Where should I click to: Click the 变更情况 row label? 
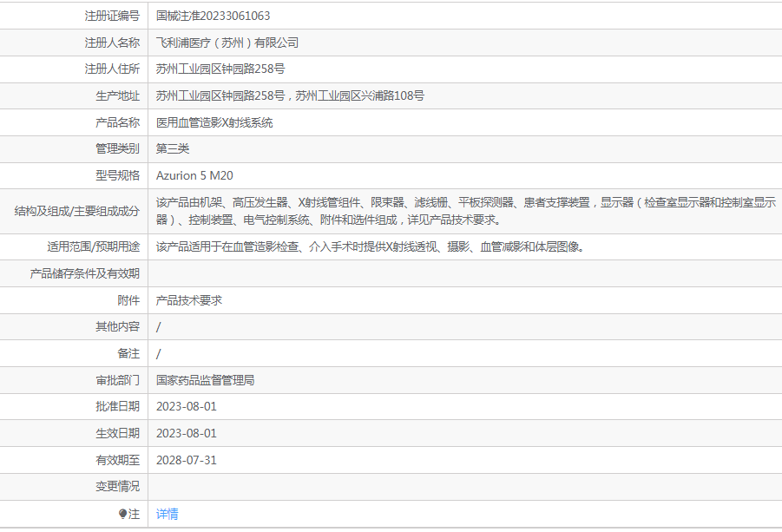(x=118, y=487)
